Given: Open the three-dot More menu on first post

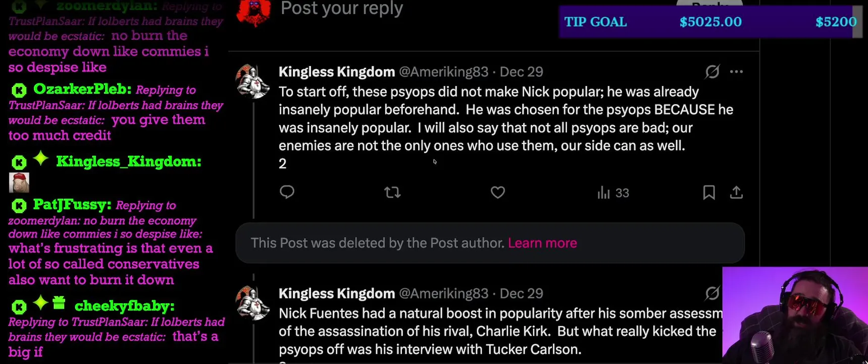Looking at the screenshot, I should [x=736, y=72].
